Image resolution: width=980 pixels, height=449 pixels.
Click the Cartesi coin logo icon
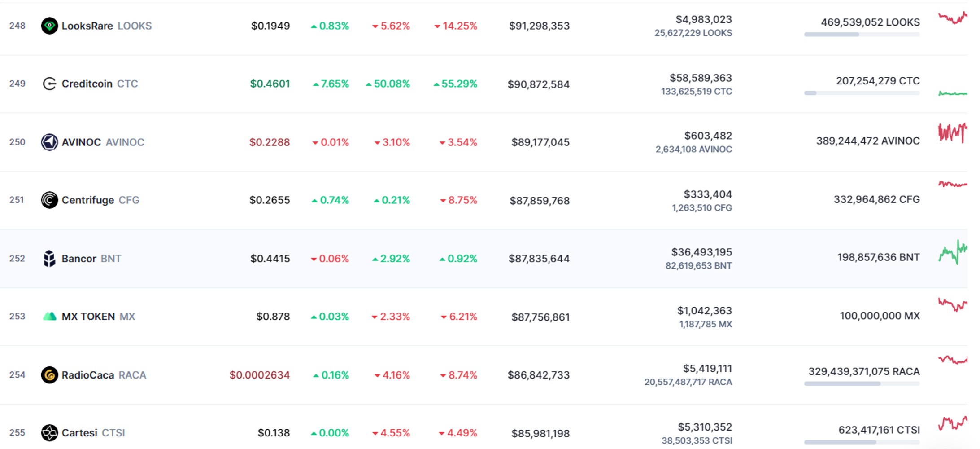(x=49, y=432)
